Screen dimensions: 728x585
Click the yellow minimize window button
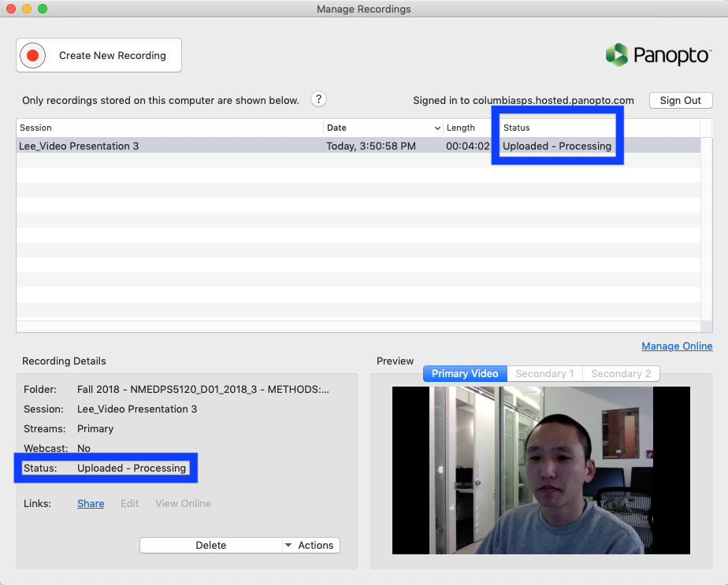27,9
